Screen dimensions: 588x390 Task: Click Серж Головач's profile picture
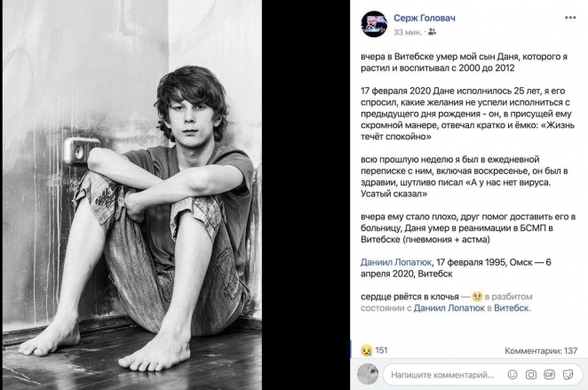(x=374, y=24)
